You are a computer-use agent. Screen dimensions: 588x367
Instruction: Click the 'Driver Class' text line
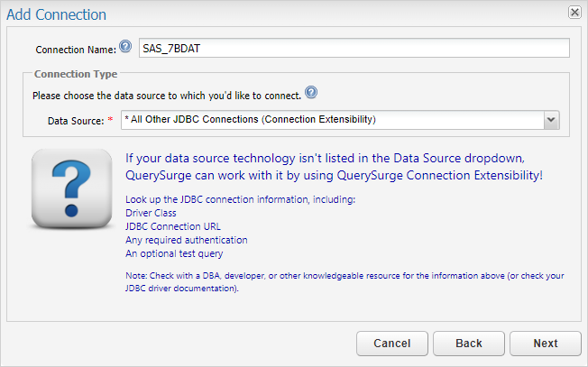click(x=152, y=212)
